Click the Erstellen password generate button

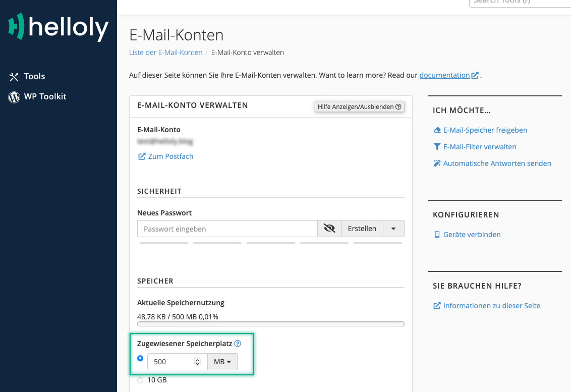362,229
